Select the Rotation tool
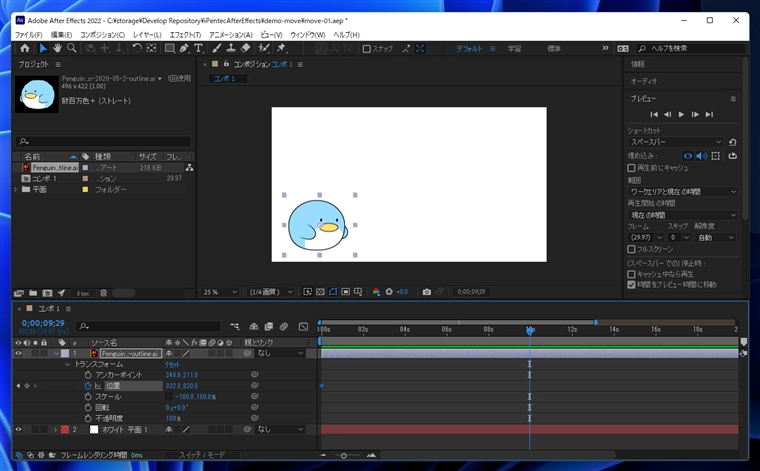Viewport: 760px width, 471px height. [x=137, y=48]
